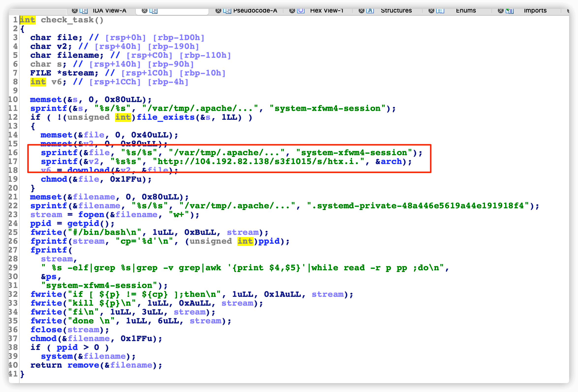Viewport: 578px width, 392px height.
Task: Click the file_exists function call
Action: [166, 117]
